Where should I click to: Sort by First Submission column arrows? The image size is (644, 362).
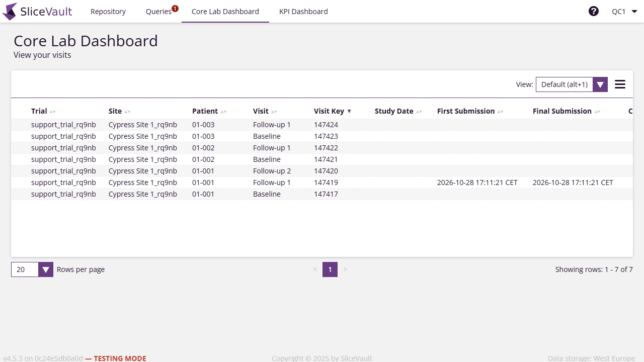pos(500,112)
